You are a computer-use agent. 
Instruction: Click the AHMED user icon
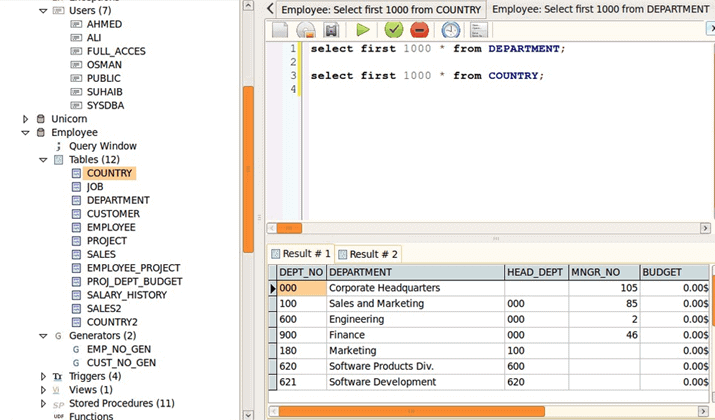pos(76,24)
